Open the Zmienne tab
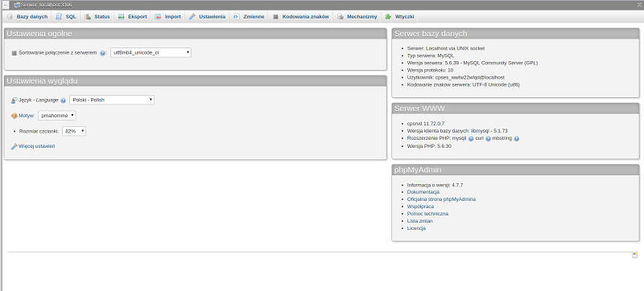644x291 pixels. tap(249, 17)
